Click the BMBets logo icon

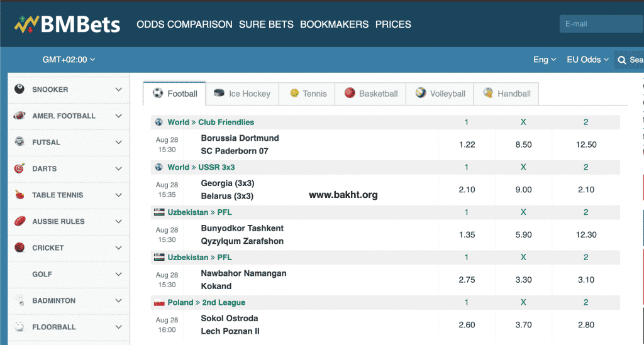(x=27, y=25)
